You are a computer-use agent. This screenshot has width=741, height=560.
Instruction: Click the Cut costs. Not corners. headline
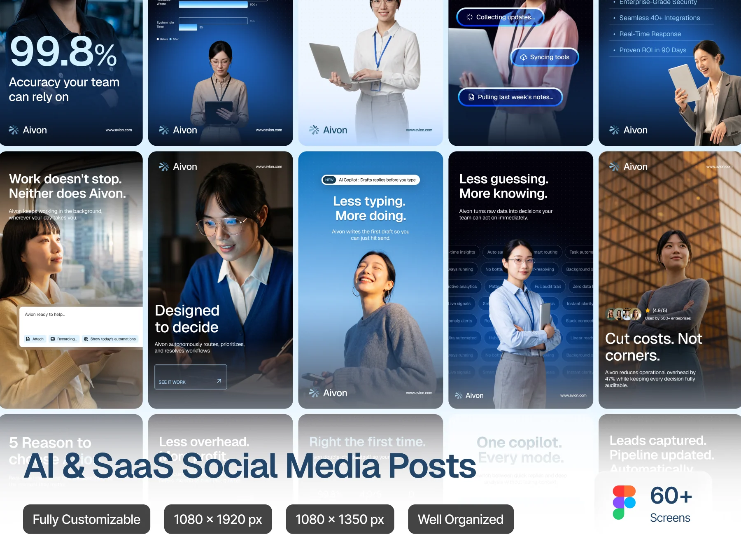[x=654, y=347]
